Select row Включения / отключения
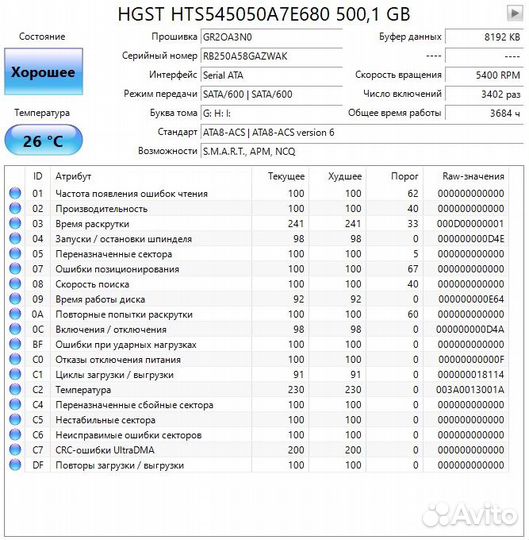The width and height of the screenshot is (529, 540). pos(257,329)
